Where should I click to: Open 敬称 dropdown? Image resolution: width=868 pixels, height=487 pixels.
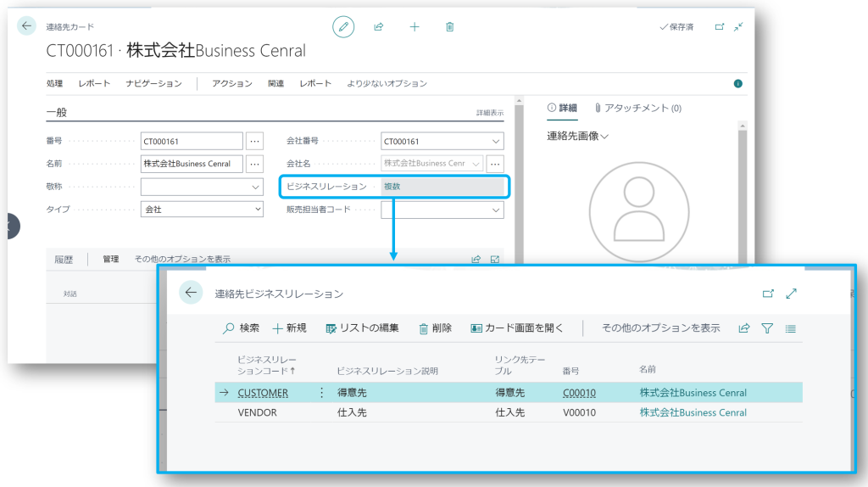click(256, 188)
